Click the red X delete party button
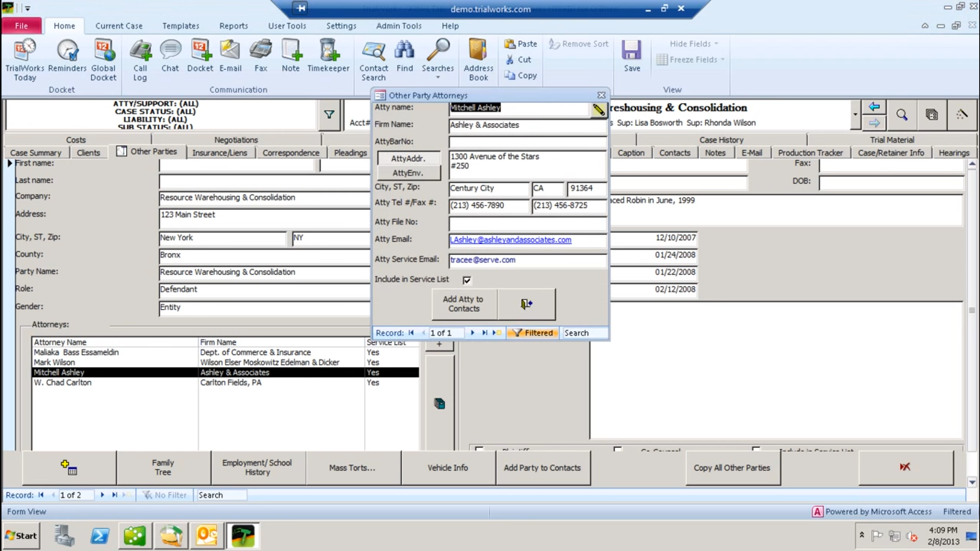Viewport: 980px width, 551px height. (905, 468)
